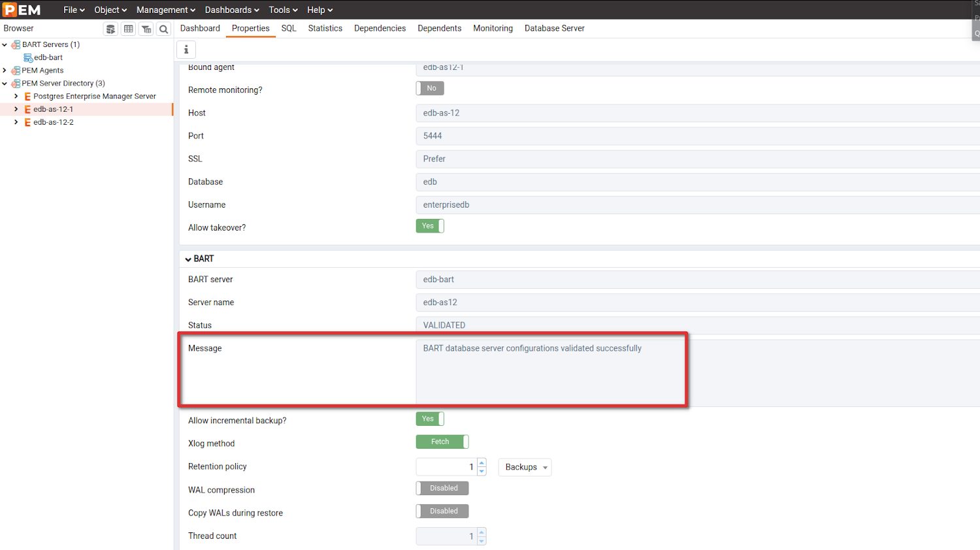Click the Username field enterprisedb
The width and height of the screenshot is (980, 550).
698,204
